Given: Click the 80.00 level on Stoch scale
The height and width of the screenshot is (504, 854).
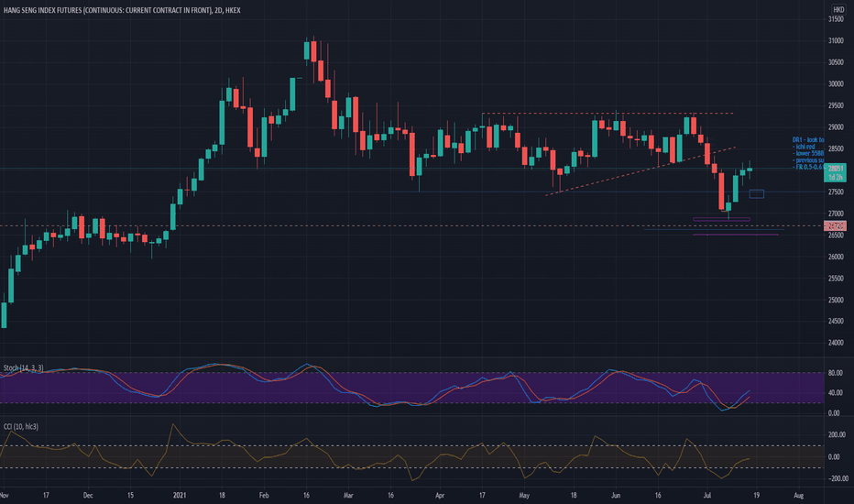Looking at the screenshot, I should click(836, 373).
